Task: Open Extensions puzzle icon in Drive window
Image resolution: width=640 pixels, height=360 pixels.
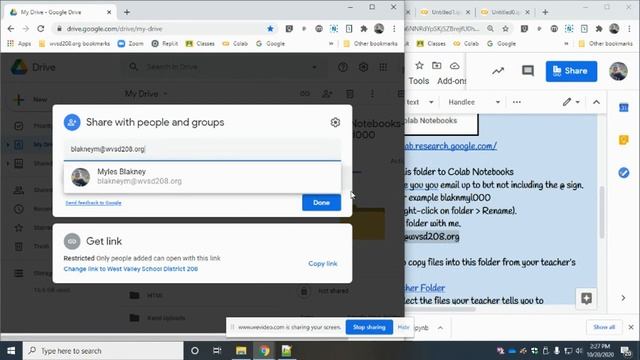Action: (364, 29)
